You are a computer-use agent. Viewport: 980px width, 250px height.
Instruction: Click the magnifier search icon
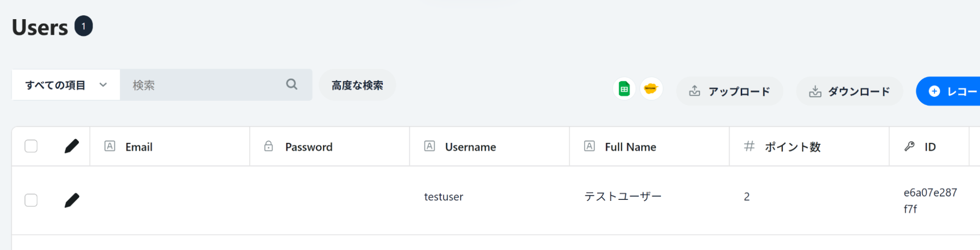tap(292, 84)
